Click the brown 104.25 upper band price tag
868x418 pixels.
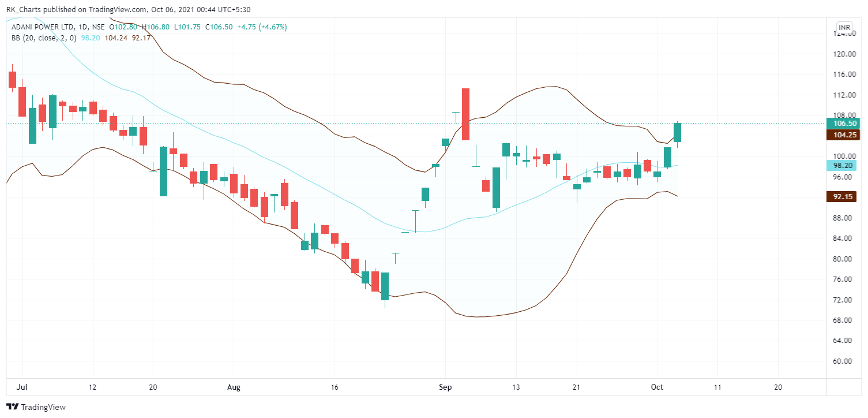pyautogui.click(x=843, y=135)
